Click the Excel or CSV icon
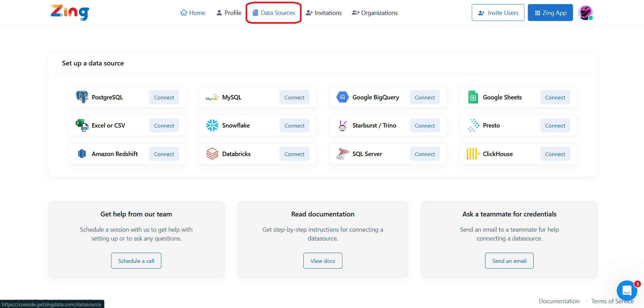This screenshot has height=308, width=644. coord(82,125)
